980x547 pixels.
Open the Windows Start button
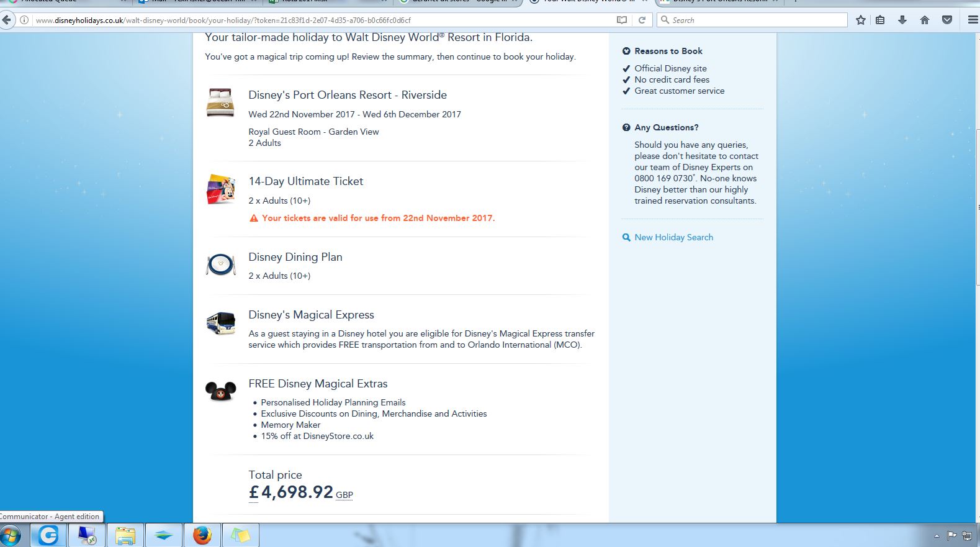[11, 535]
